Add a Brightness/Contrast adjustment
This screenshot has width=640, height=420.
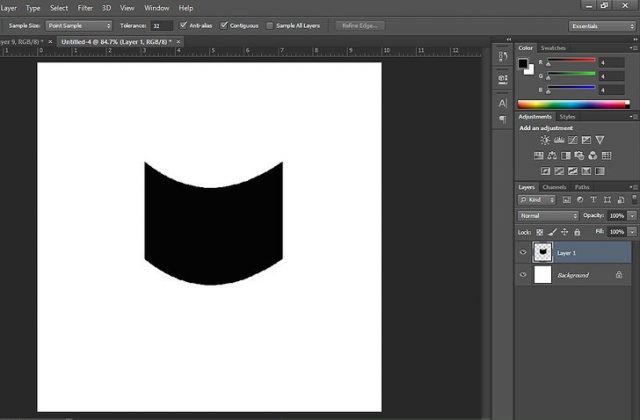(545, 140)
